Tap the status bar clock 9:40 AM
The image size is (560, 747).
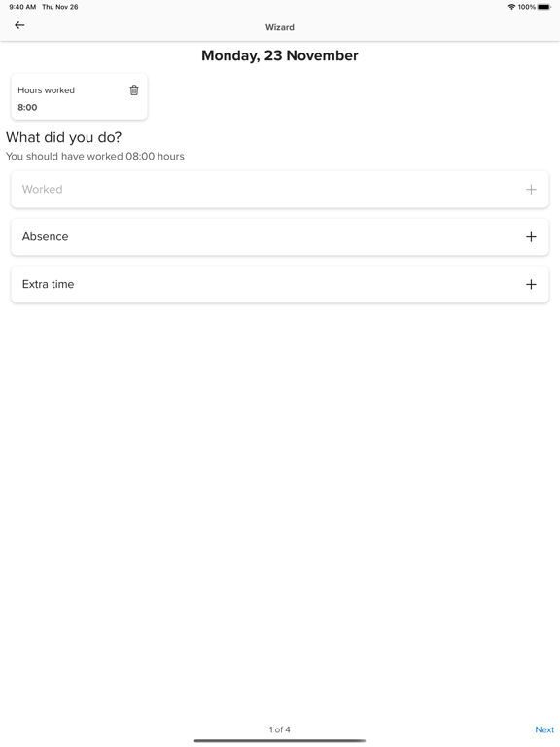click(22, 7)
